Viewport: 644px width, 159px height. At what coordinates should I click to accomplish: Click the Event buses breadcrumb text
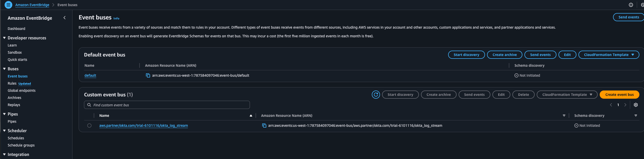point(67,5)
